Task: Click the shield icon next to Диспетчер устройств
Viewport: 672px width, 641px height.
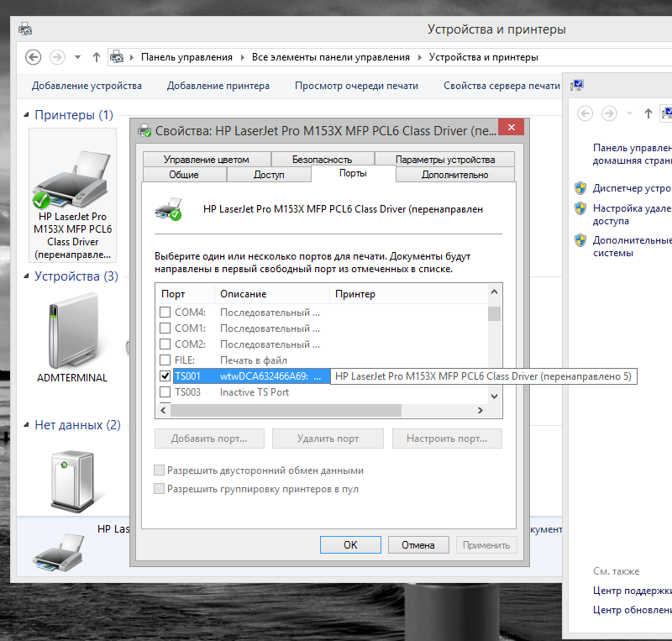Action: [580, 188]
